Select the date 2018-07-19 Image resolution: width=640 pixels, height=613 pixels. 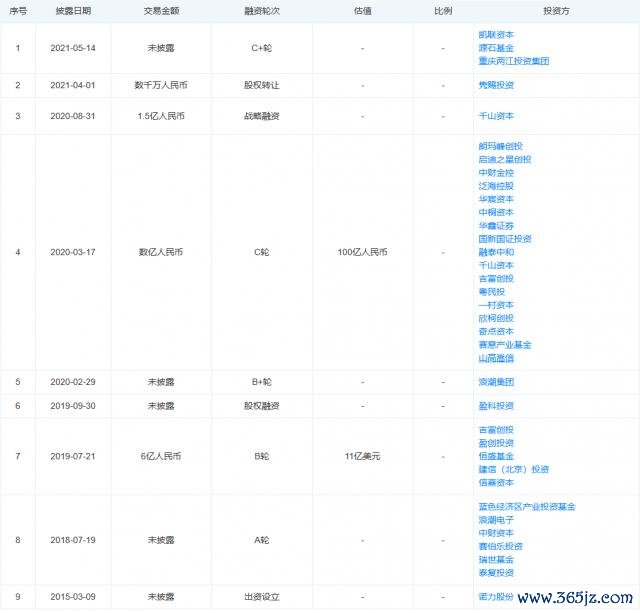click(73, 540)
